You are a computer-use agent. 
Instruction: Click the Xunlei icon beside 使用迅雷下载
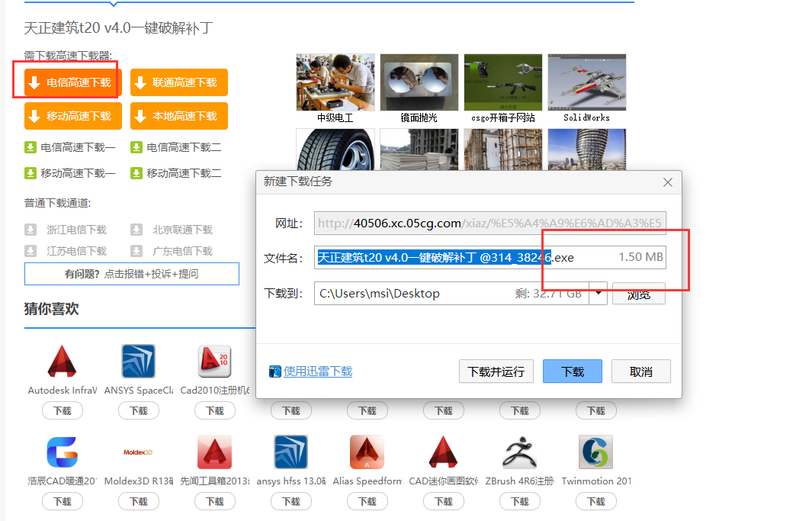click(275, 371)
